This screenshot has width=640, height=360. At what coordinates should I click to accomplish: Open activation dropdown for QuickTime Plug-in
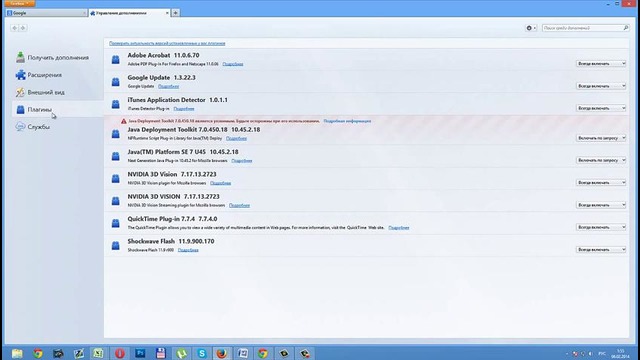pyautogui.click(x=601, y=227)
